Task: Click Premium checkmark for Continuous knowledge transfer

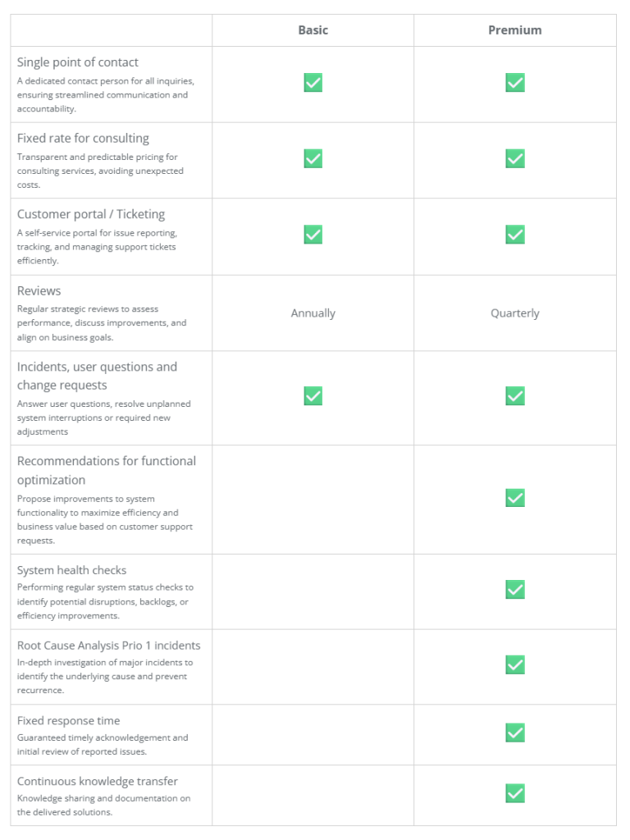Action: (x=515, y=793)
